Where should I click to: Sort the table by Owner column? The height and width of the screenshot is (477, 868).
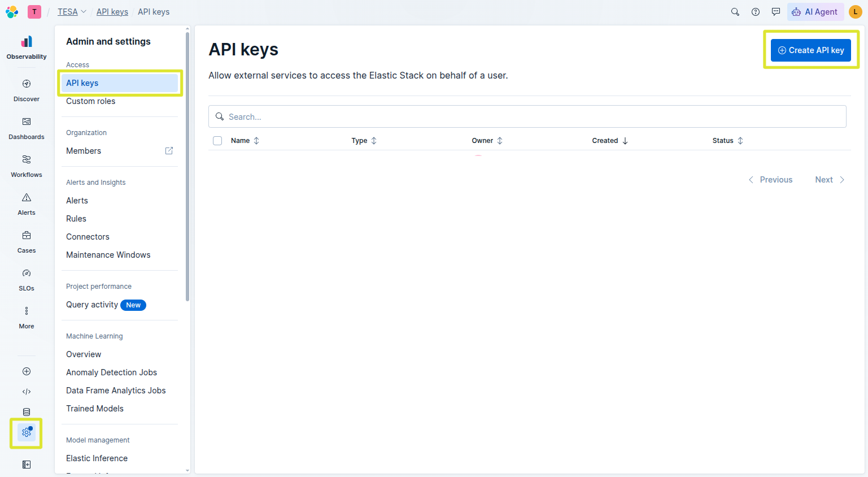[x=487, y=141]
